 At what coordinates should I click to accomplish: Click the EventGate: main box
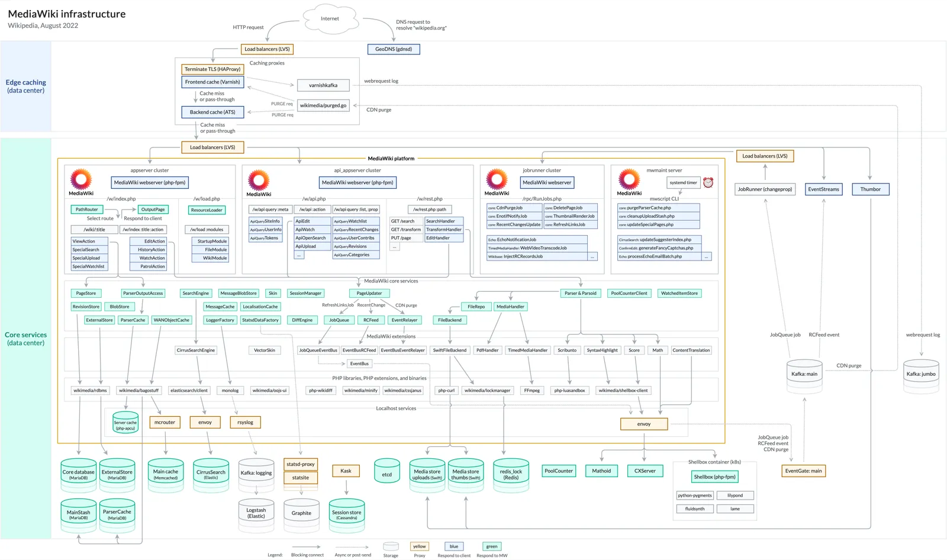(804, 471)
